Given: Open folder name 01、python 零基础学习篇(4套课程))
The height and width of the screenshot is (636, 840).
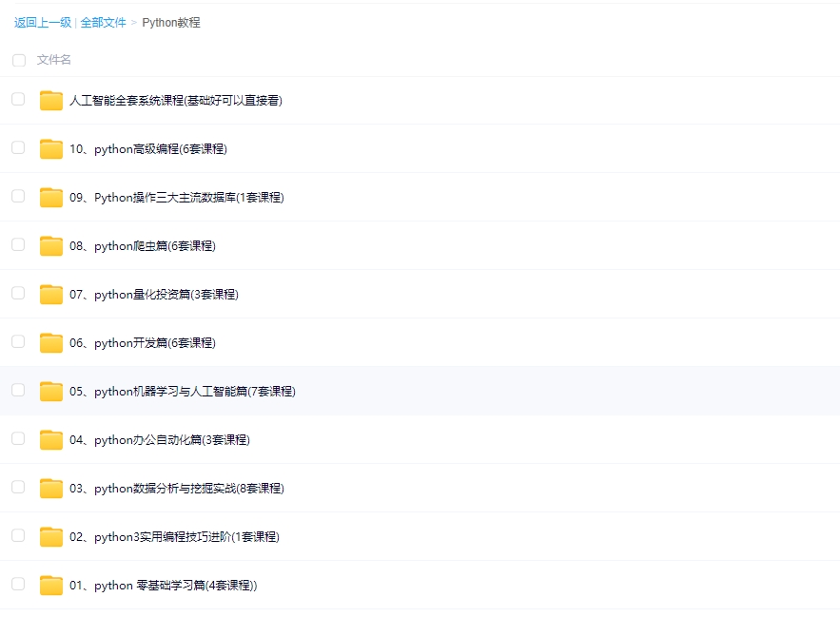Looking at the screenshot, I should tap(164, 586).
